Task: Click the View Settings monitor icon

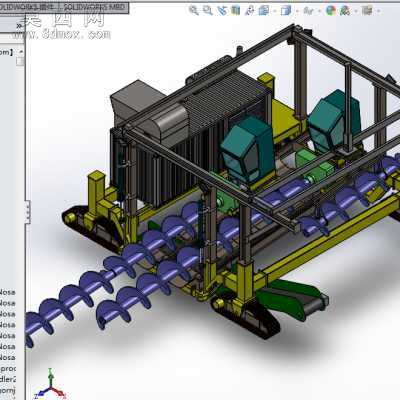Action: 367,11
